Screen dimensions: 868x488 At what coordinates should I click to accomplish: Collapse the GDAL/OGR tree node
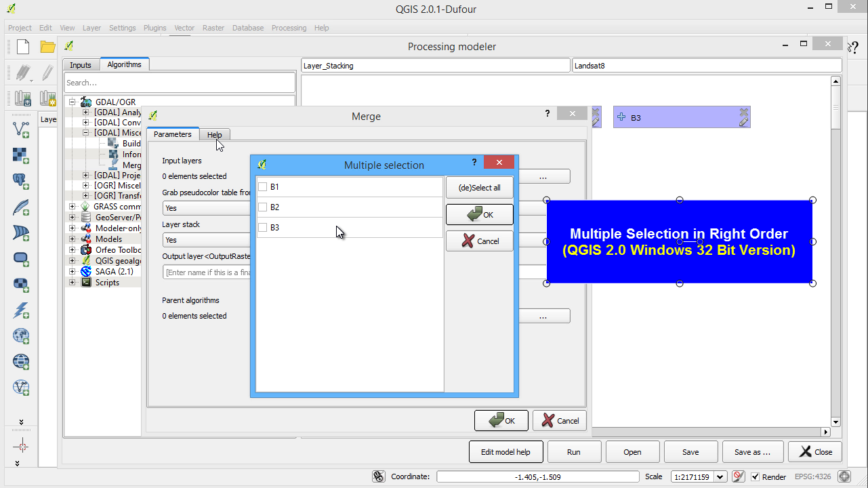click(72, 102)
